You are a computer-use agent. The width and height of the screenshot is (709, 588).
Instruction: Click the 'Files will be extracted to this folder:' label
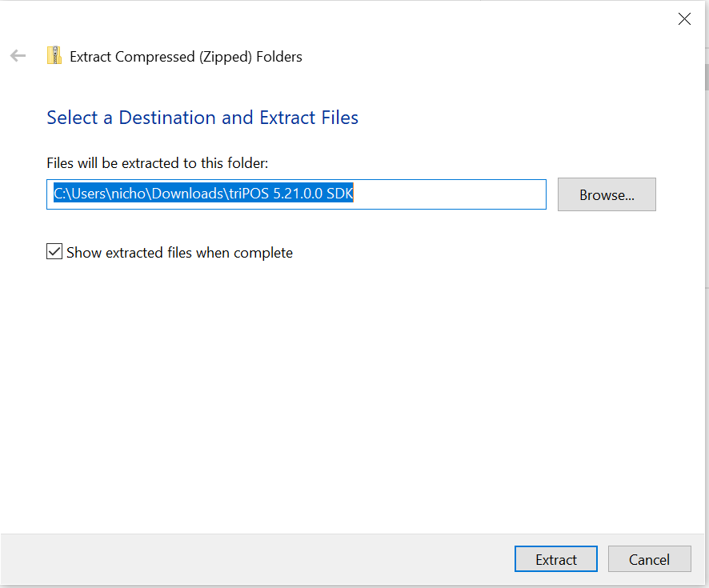(158, 162)
